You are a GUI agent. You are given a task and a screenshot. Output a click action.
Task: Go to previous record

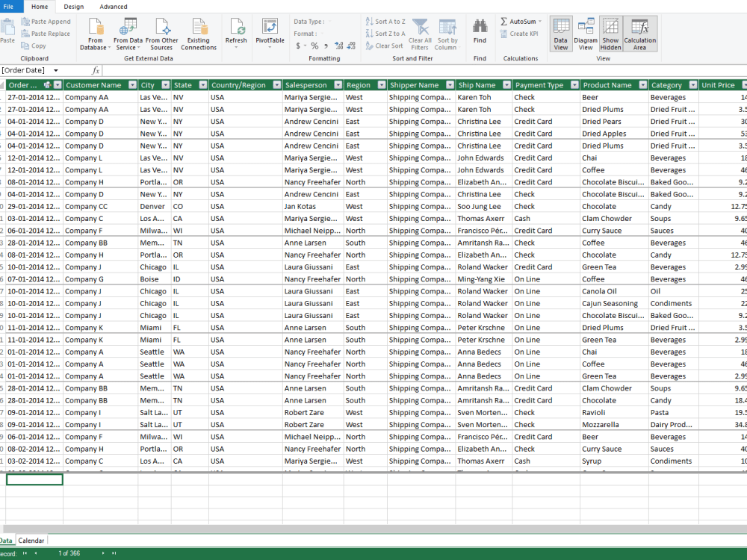[x=36, y=553]
